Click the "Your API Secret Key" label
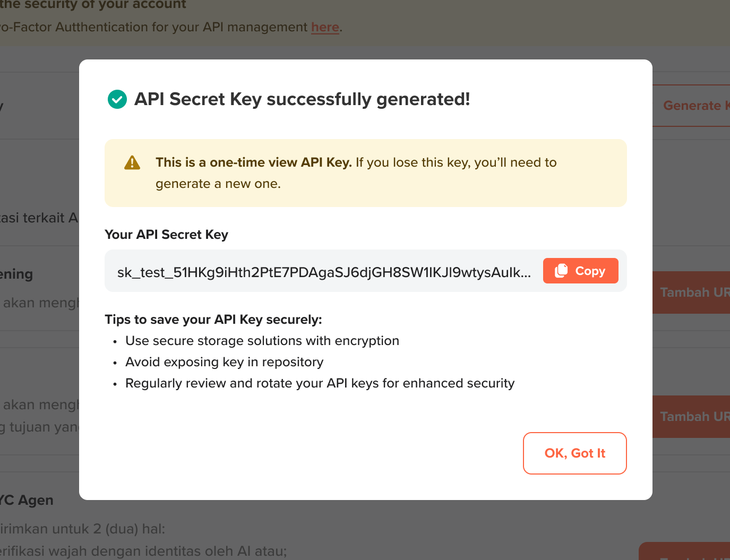Image resolution: width=730 pixels, height=560 pixels. click(x=166, y=234)
